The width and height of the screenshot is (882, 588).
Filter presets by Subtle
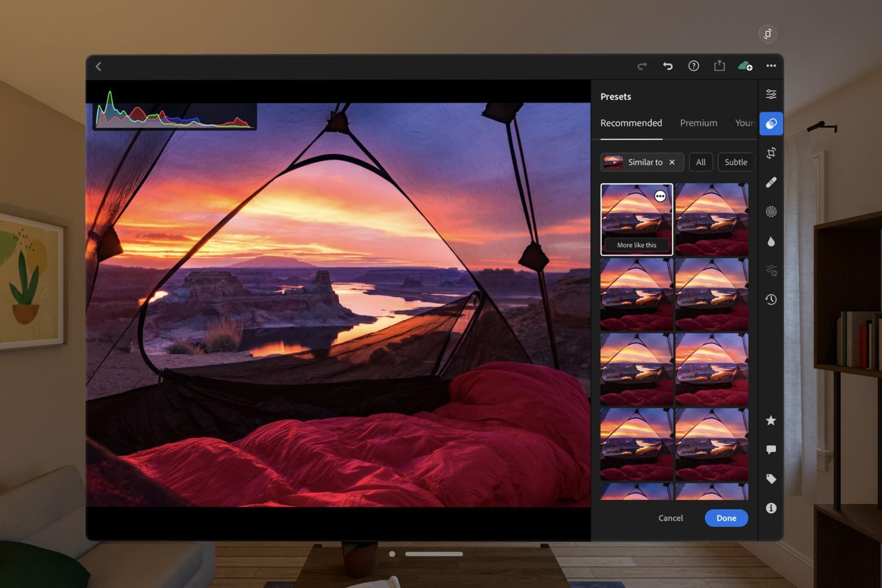(735, 162)
